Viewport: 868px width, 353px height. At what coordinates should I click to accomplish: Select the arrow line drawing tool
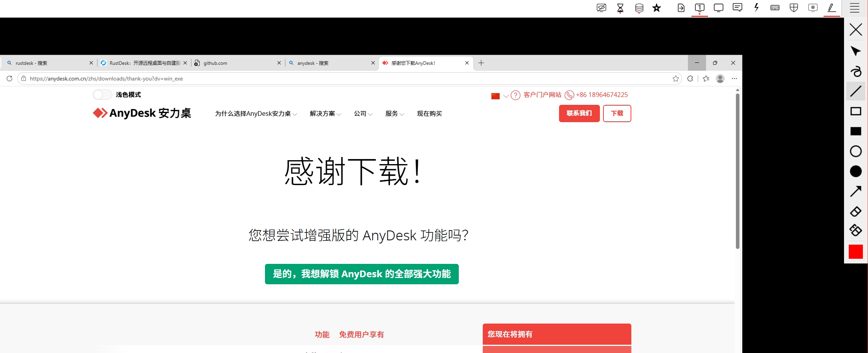pos(855,191)
